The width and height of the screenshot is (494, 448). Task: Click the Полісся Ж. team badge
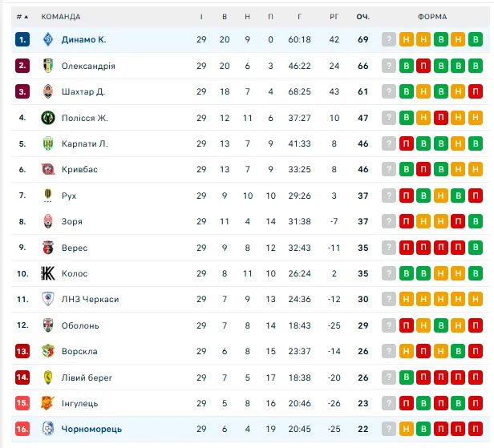pyautogui.click(x=47, y=118)
